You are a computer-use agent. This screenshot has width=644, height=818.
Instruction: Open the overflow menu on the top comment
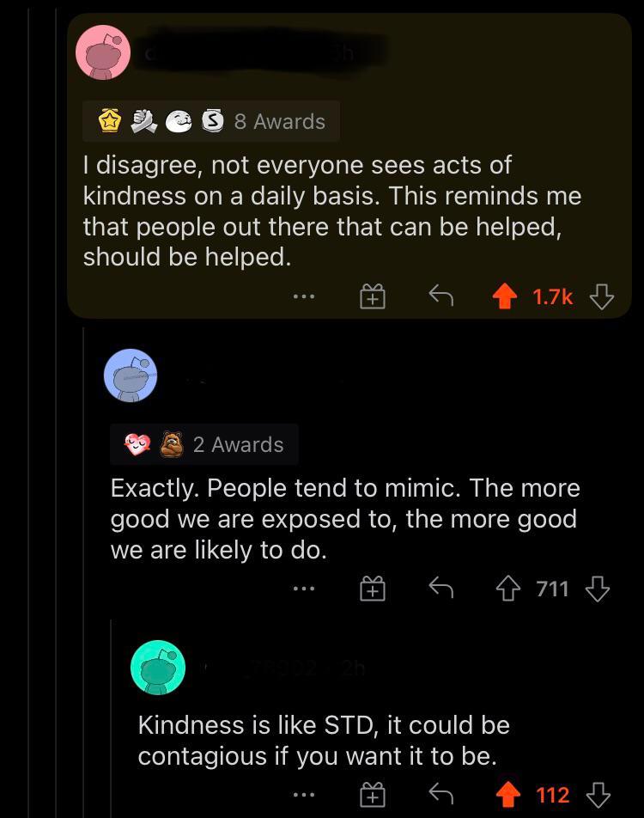tap(304, 296)
